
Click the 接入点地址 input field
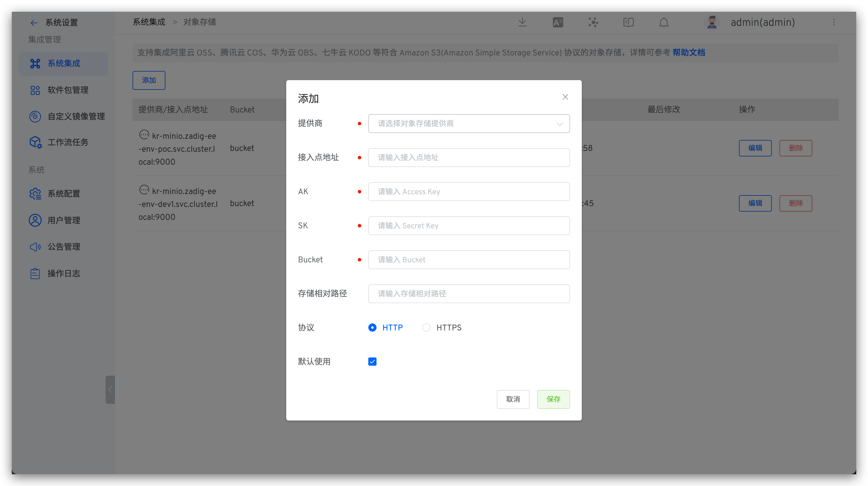[469, 158]
